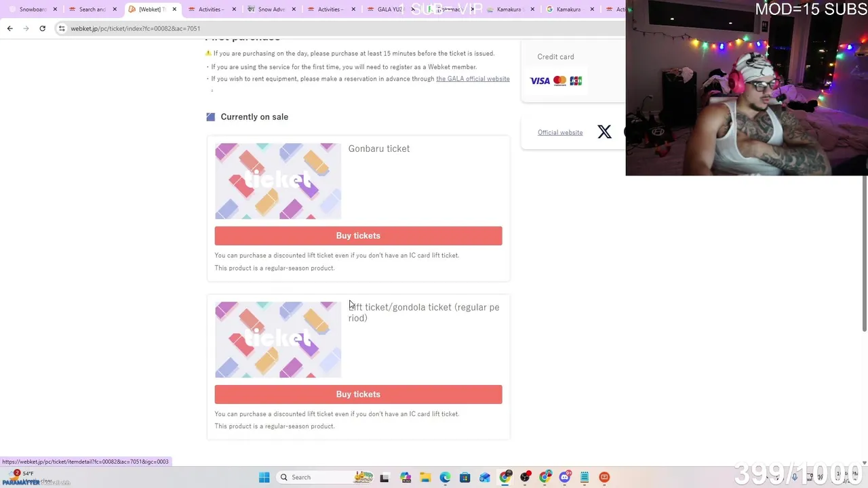Close the [Webket] tab

pyautogui.click(x=174, y=9)
